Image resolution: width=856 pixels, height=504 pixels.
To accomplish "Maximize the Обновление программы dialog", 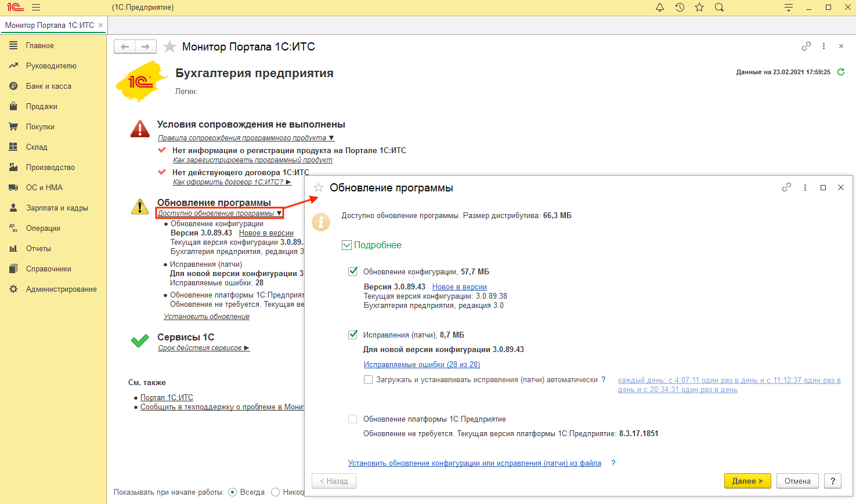I will 823,187.
